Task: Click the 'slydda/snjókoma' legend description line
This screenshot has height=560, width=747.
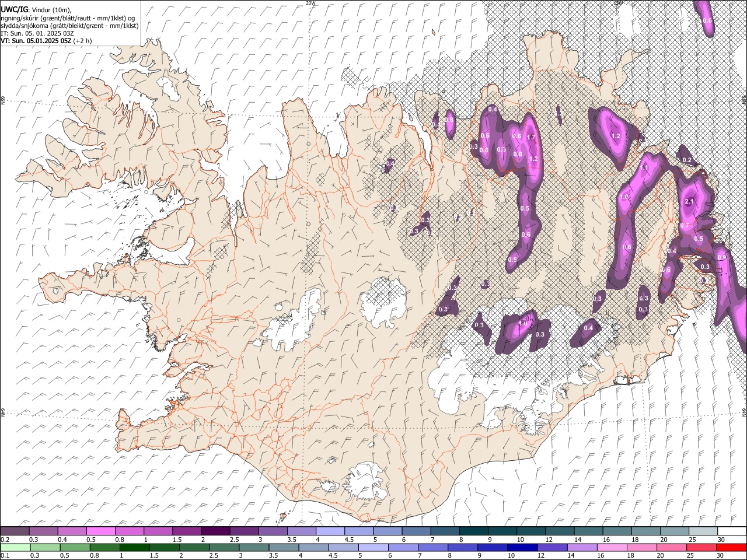Action: click(69, 26)
